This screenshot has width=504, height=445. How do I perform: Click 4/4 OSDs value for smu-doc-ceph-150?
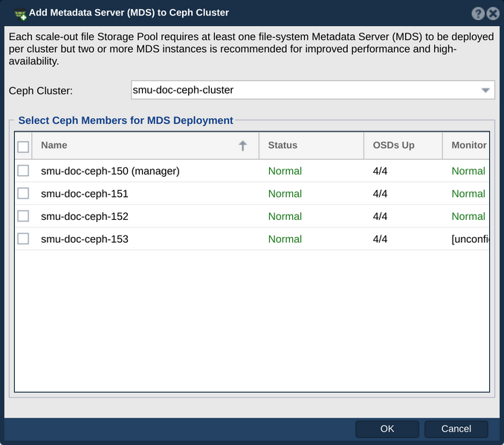tap(380, 171)
